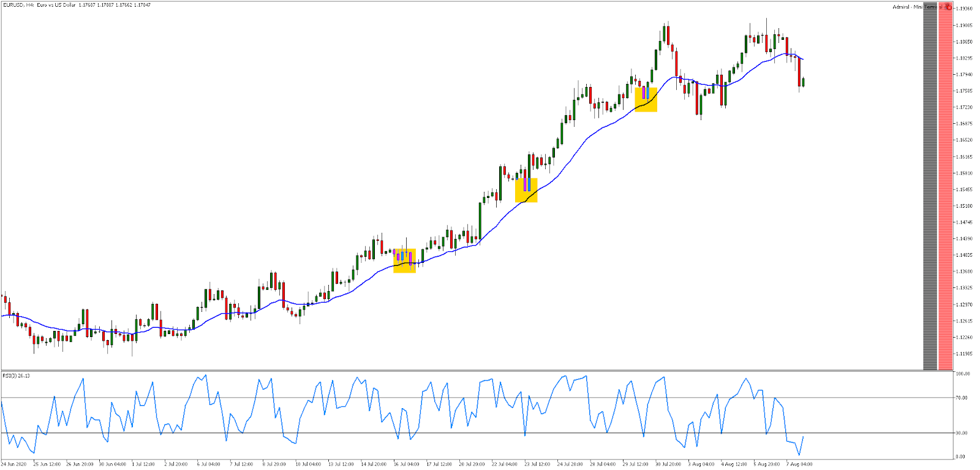Click the 1.18650 price scale label
The width and height of the screenshot is (980, 470).
pyautogui.click(x=965, y=42)
